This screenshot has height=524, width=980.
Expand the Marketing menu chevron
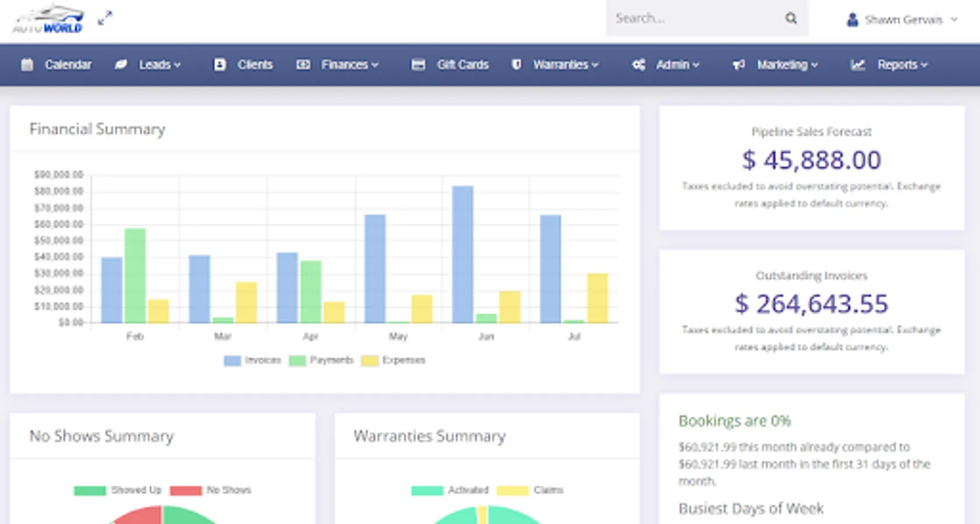coord(815,65)
